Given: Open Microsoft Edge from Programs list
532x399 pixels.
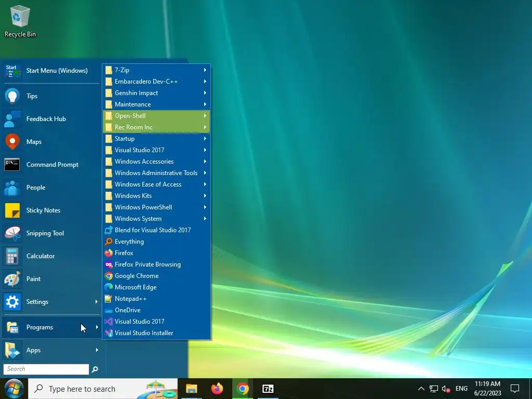Looking at the screenshot, I should point(156,287).
